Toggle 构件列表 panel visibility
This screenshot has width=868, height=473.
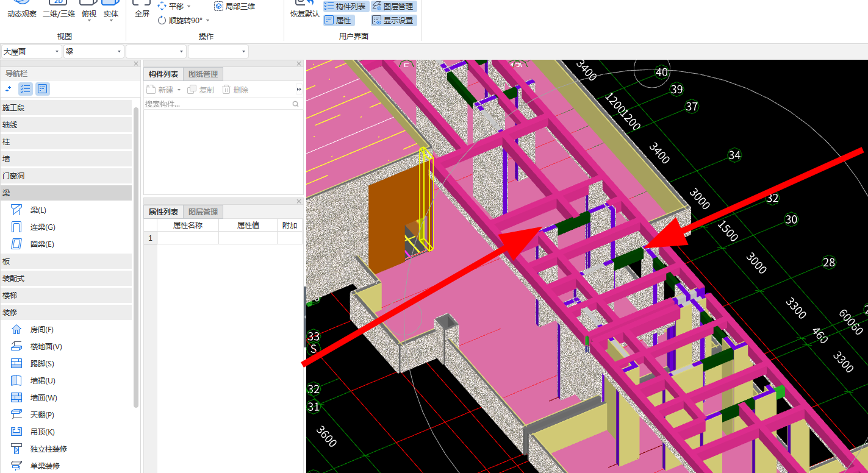pyautogui.click(x=345, y=6)
